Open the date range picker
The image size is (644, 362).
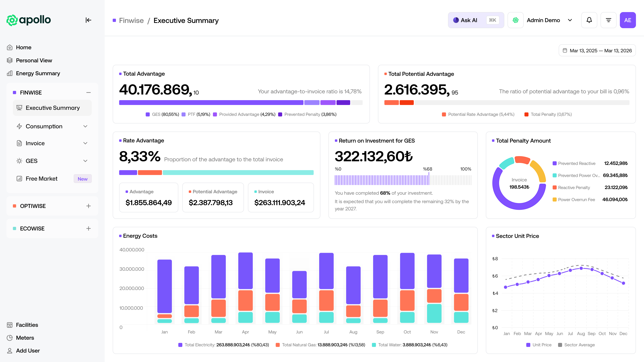point(597,50)
